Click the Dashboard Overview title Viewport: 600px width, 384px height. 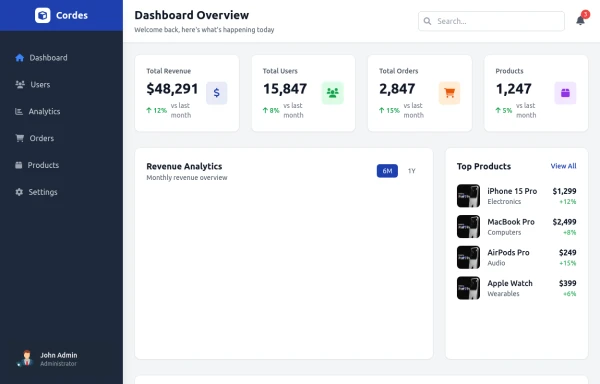pyautogui.click(x=192, y=15)
